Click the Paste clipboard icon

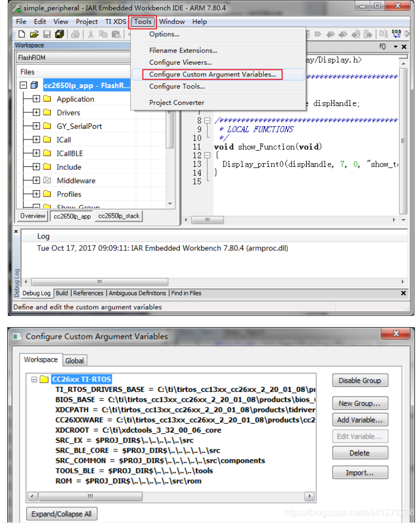tap(116, 34)
